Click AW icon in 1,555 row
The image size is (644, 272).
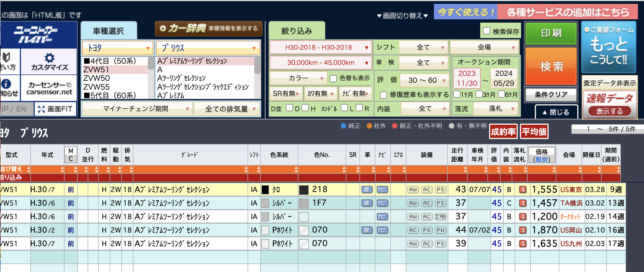[413, 190]
